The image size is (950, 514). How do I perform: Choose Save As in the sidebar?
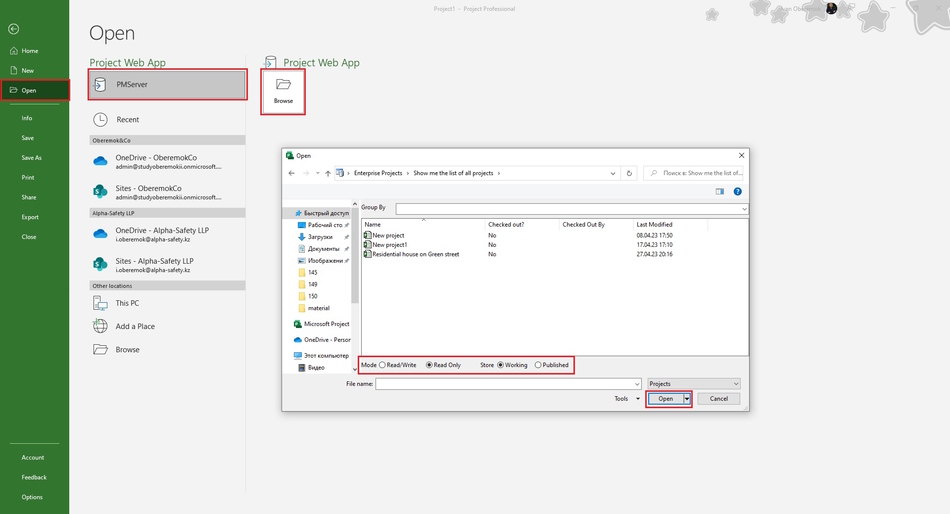[32, 158]
